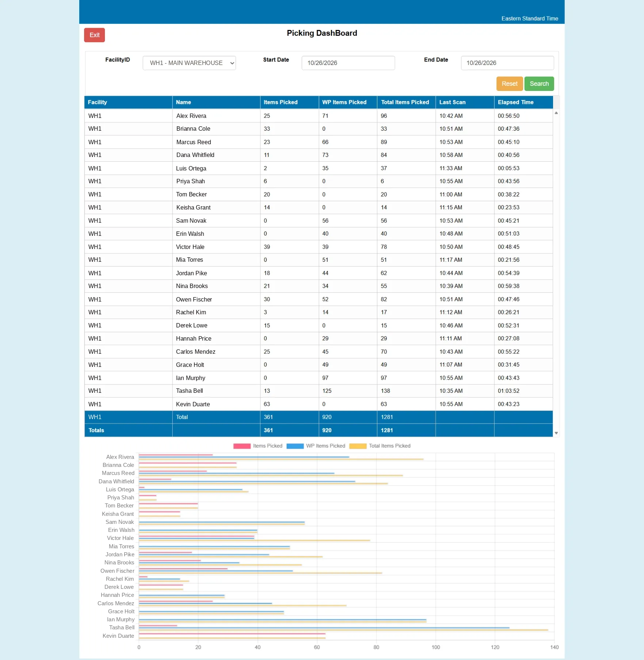Click Tasha Bell's elapsed time 01:03:52
Image resolution: width=644 pixels, height=660 pixels.
pos(508,391)
